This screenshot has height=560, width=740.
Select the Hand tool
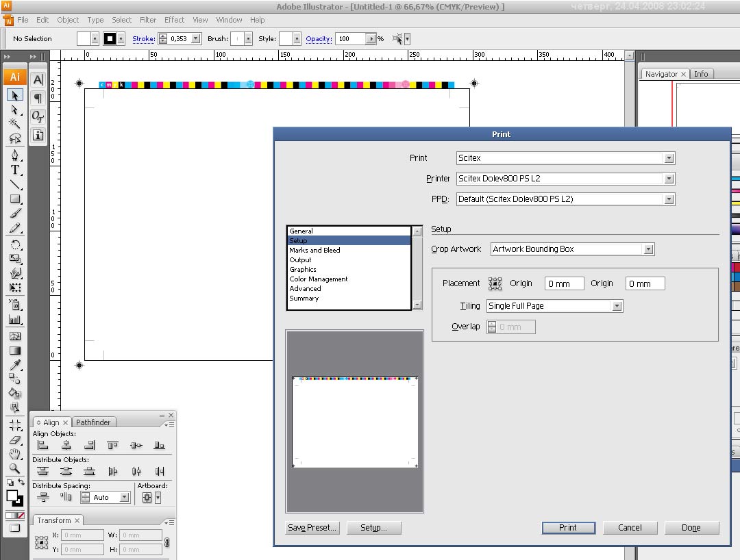[x=15, y=454]
